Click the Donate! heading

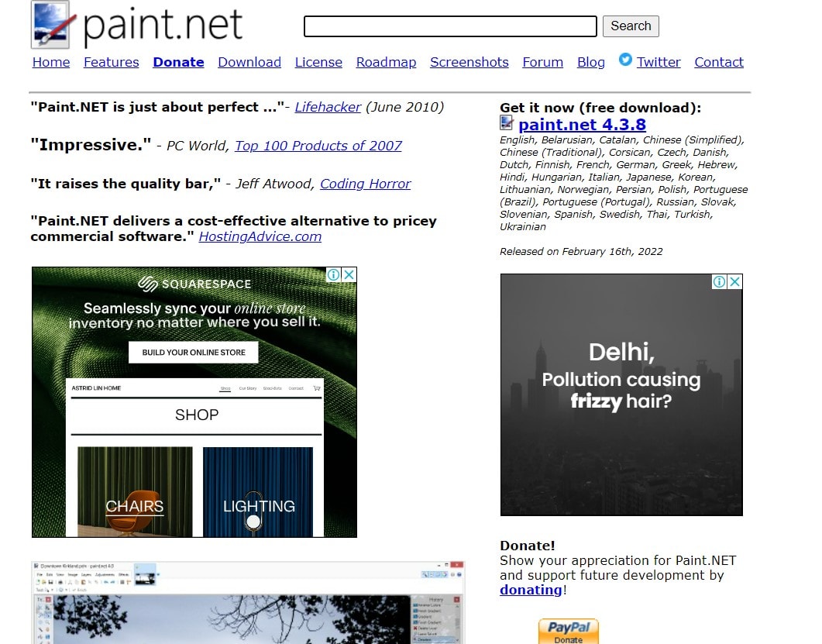click(x=528, y=546)
